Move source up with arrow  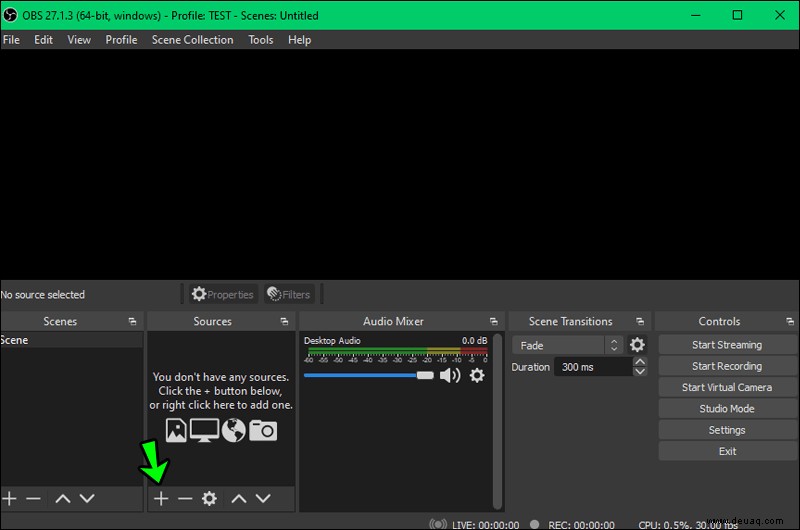(239, 498)
